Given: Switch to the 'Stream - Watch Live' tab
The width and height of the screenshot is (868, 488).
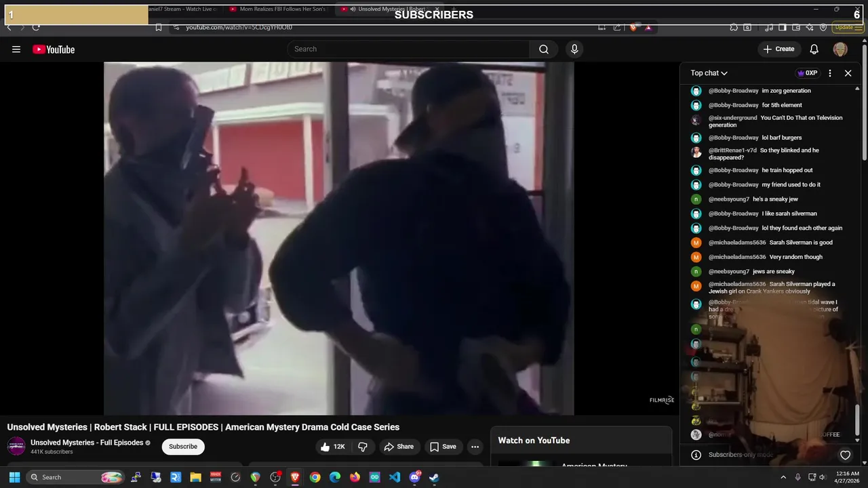Looking at the screenshot, I should tap(183, 9).
